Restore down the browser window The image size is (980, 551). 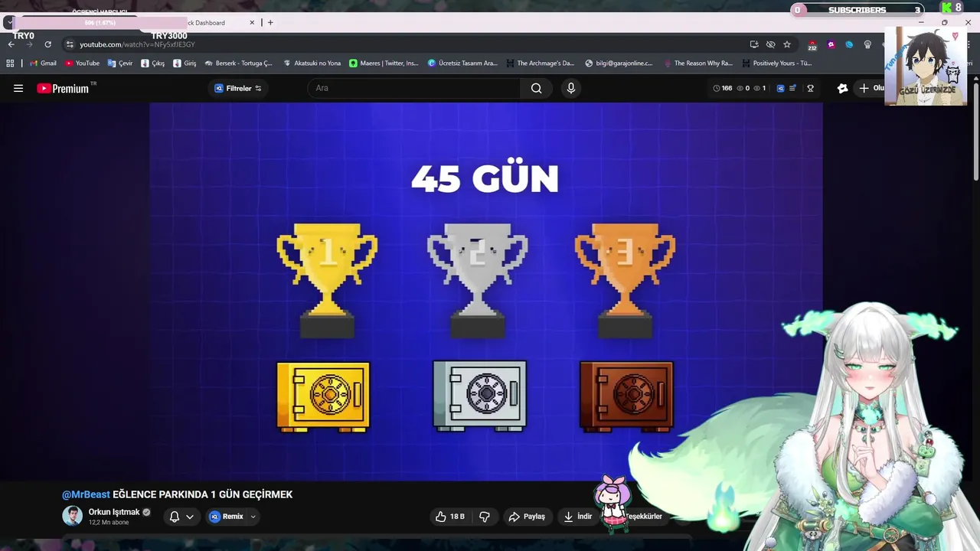tap(944, 23)
